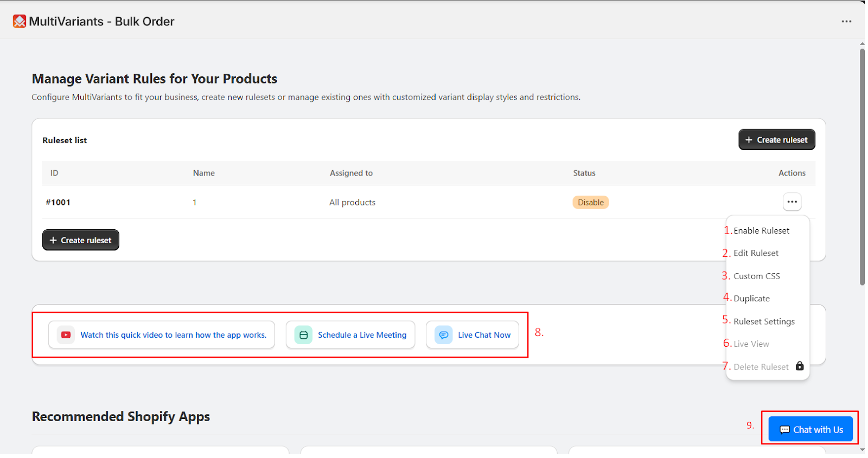
Task: Click the ruleset name cell "1"
Action: point(195,202)
